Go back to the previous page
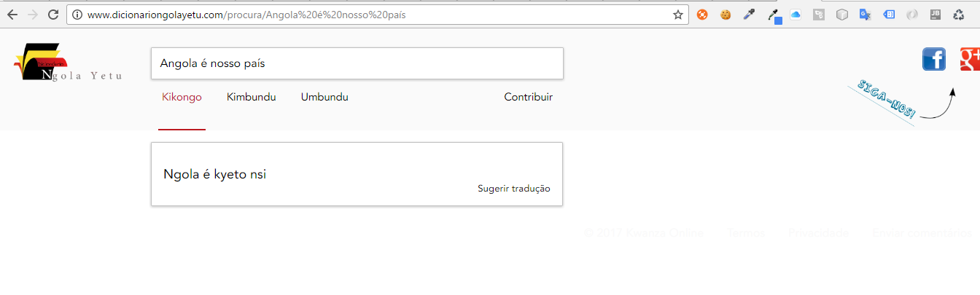 pyautogui.click(x=12, y=15)
